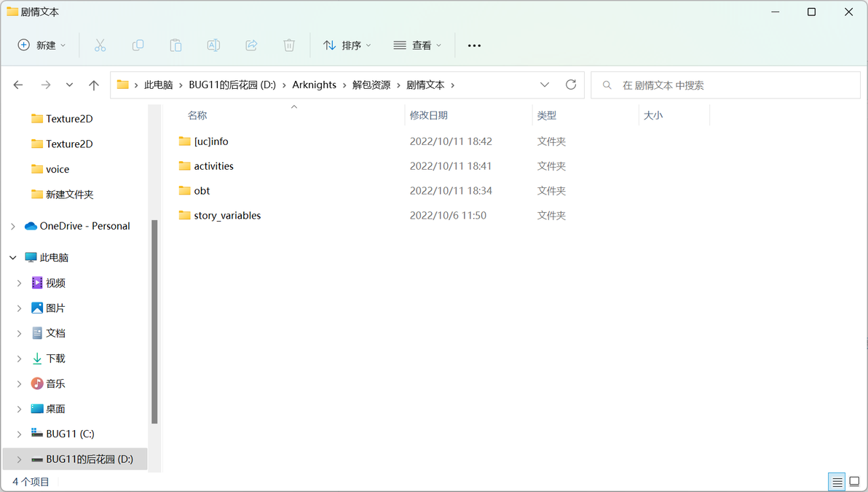Go up one folder level arrow
The image size is (868, 492).
click(93, 85)
